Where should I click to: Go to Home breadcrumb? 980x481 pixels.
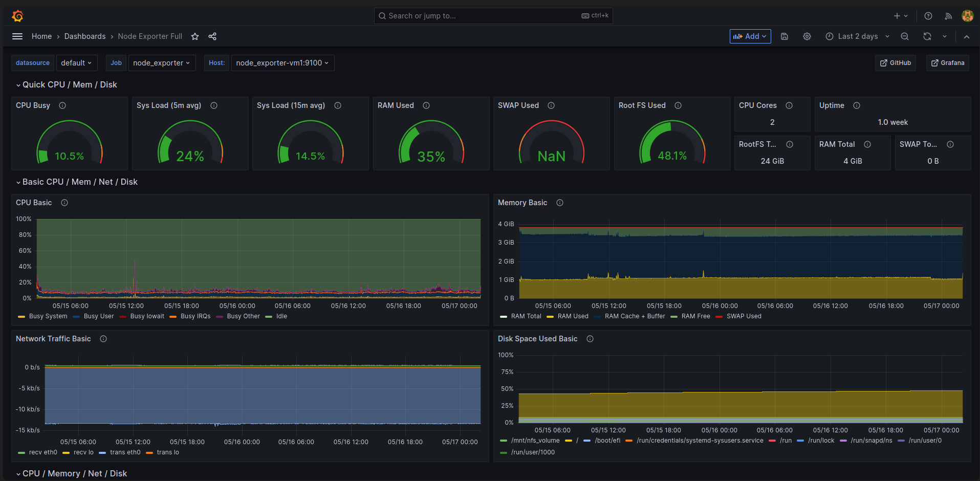(41, 36)
